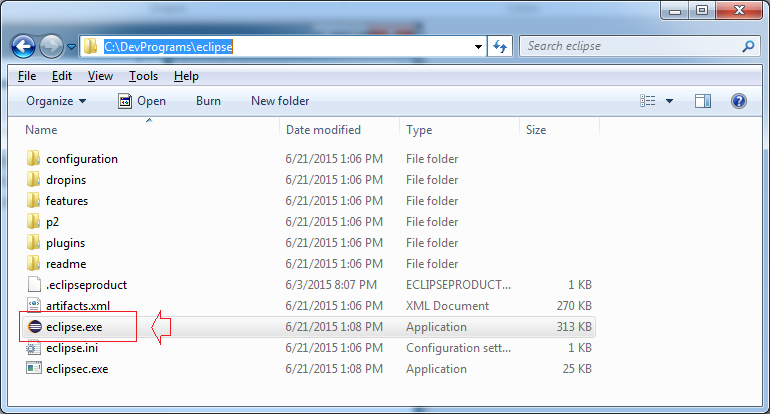This screenshot has height=414, width=770.
Task: Click the XML Document type cell
Action: 447,305
